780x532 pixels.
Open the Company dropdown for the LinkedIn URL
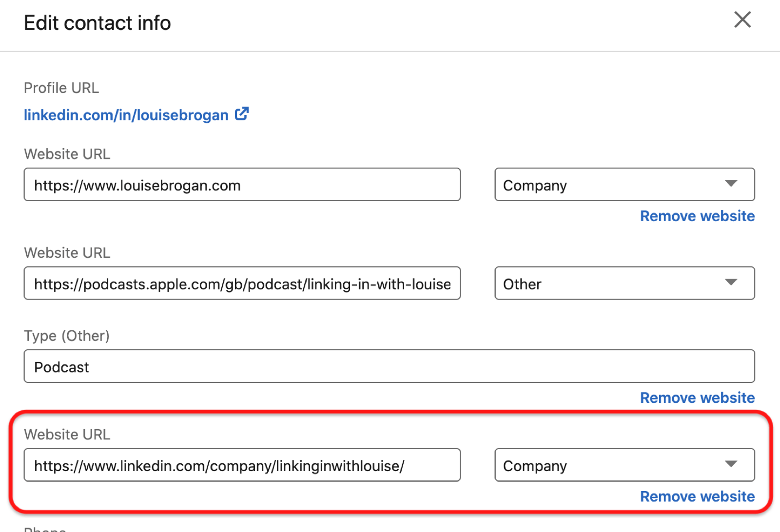[624, 465]
